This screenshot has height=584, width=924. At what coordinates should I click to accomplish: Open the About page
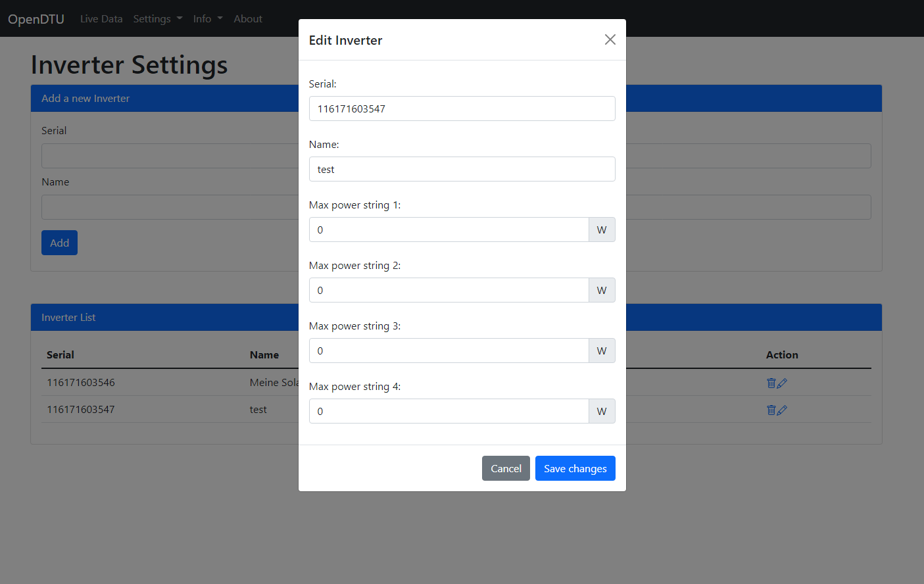point(247,18)
